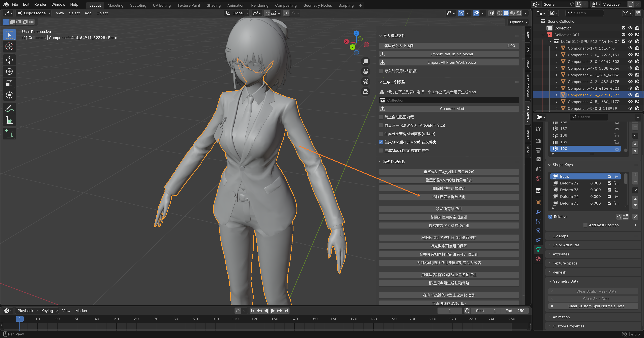Toggle camera view button in viewport

point(365,81)
